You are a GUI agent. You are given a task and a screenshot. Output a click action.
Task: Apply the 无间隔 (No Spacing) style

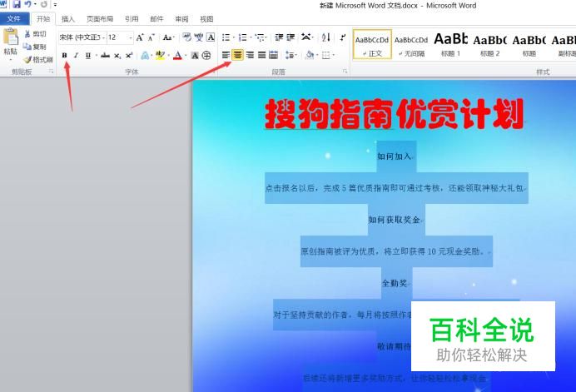[x=411, y=44]
